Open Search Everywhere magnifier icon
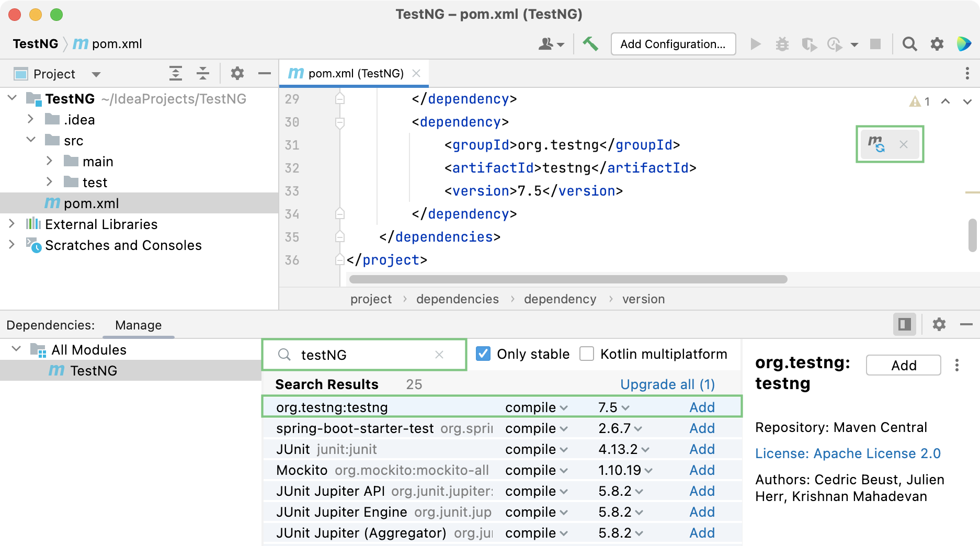Image resolution: width=980 pixels, height=546 pixels. [x=910, y=44]
